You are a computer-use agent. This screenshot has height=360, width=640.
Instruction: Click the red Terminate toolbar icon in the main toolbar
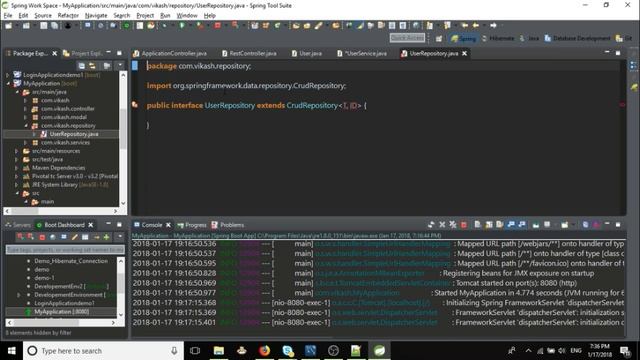[218, 26]
